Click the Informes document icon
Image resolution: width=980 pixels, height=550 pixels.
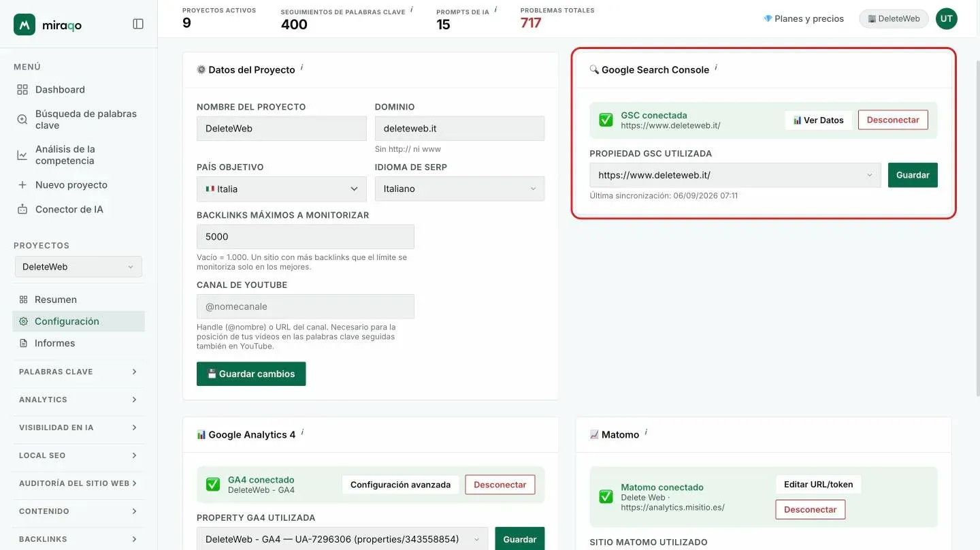click(24, 343)
